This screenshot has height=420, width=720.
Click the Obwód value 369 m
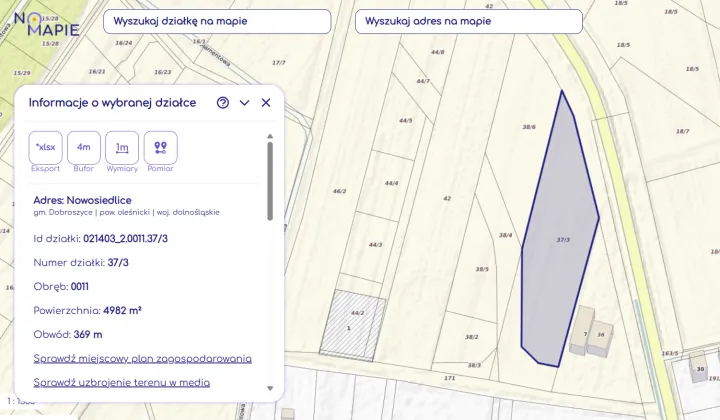pos(88,335)
